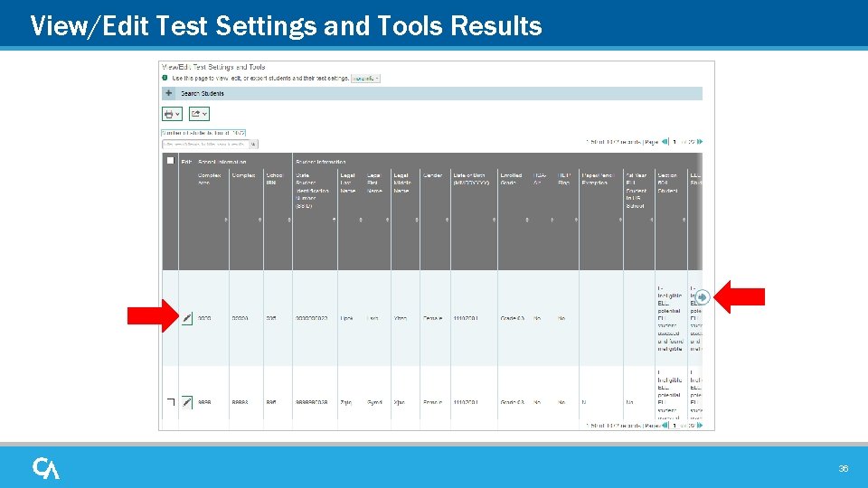Click the 'Grade 03' cell in second row
Screen dimensions: 868x488
pyautogui.click(x=512, y=403)
